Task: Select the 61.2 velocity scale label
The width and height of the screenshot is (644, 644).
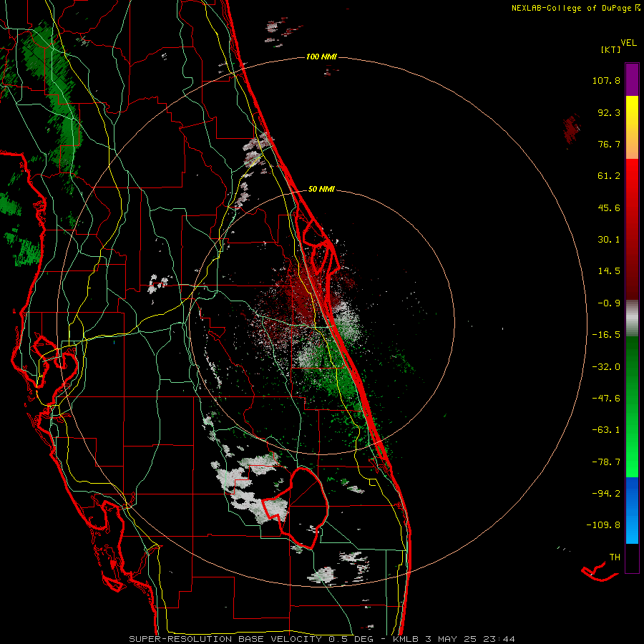Action: (x=609, y=176)
